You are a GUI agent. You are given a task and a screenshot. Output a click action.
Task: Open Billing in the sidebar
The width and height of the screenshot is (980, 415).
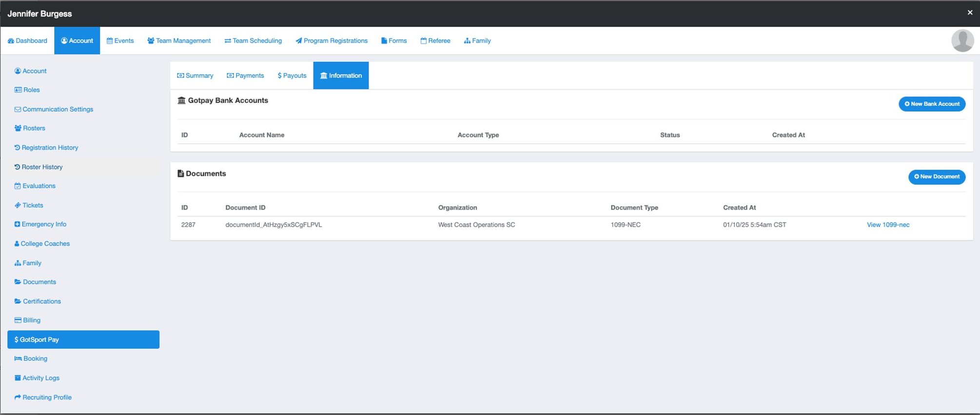[27, 320]
